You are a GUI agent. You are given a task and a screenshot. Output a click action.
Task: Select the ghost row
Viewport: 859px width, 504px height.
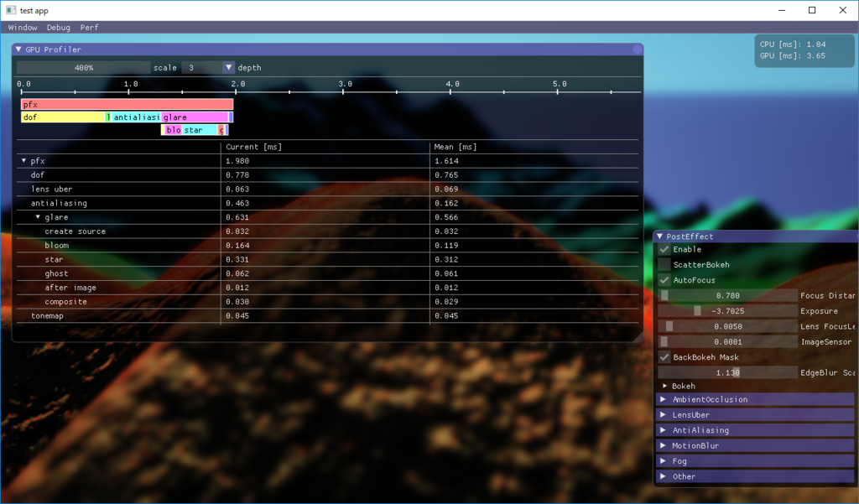click(327, 273)
